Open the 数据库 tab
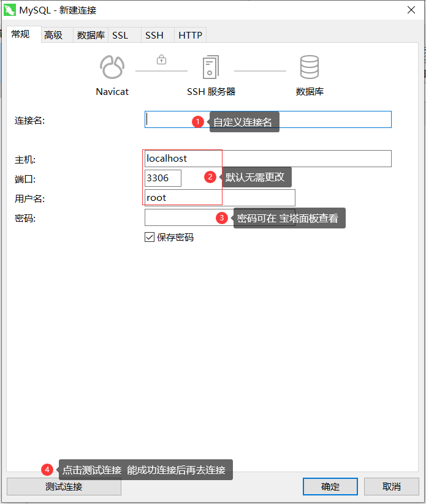Viewport: 426px width, 504px height. pos(91,35)
